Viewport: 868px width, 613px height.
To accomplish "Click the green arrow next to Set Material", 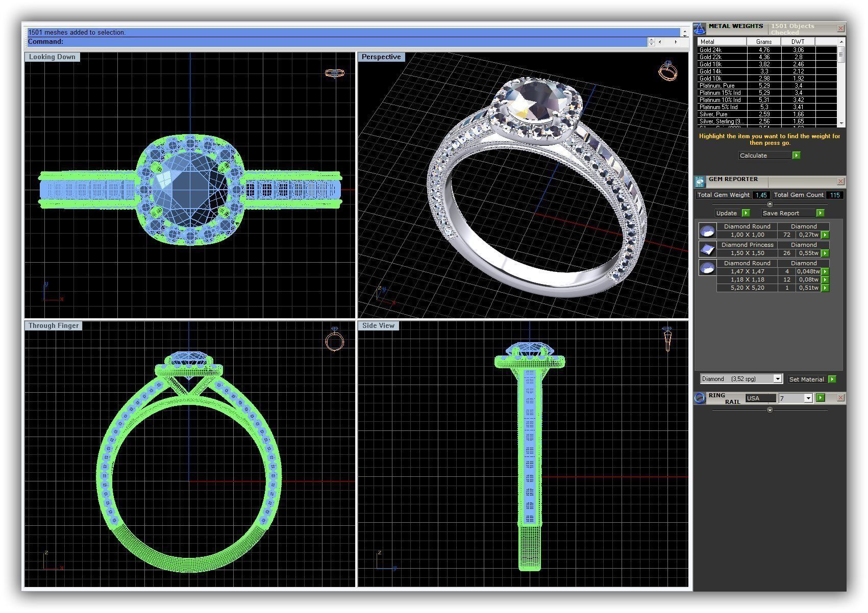I will (832, 379).
